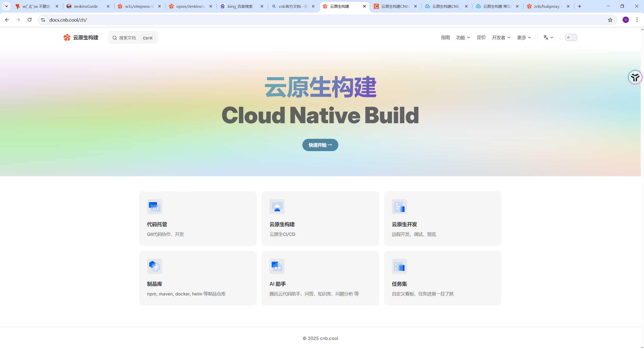Click the Git代码协作、开发 description text
The width and height of the screenshot is (644, 348).
(x=166, y=234)
